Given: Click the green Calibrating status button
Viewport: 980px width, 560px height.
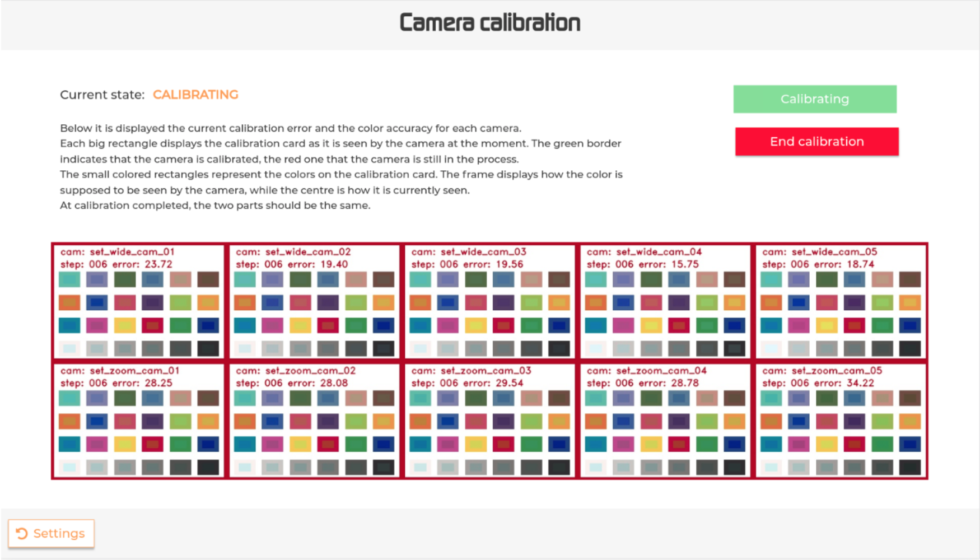Looking at the screenshot, I should coord(815,99).
